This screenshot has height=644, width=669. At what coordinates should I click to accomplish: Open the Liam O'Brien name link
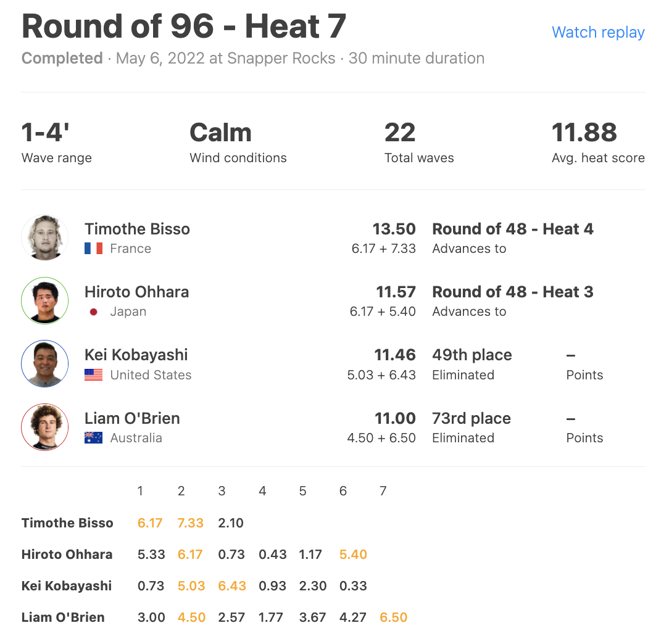[132, 418]
